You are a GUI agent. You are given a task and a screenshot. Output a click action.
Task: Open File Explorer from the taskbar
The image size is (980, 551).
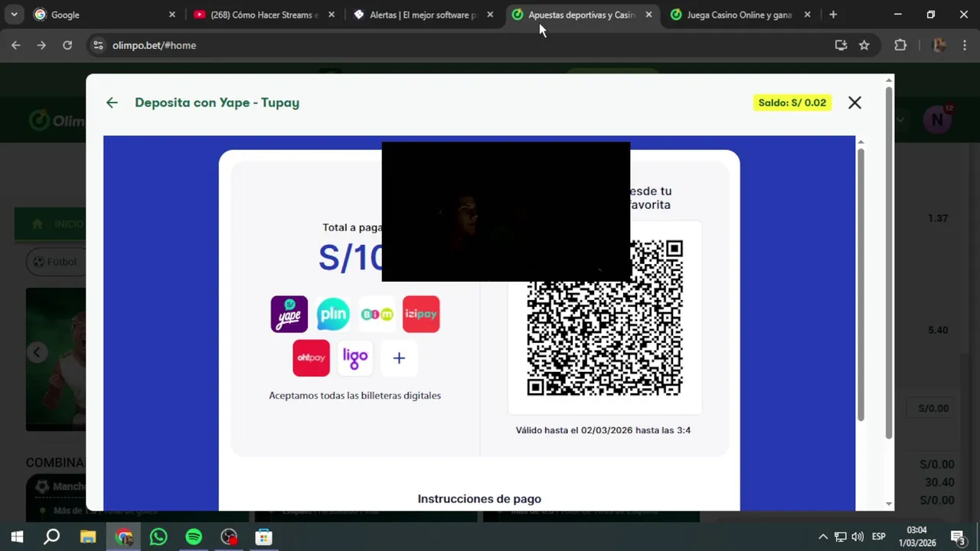click(x=88, y=537)
